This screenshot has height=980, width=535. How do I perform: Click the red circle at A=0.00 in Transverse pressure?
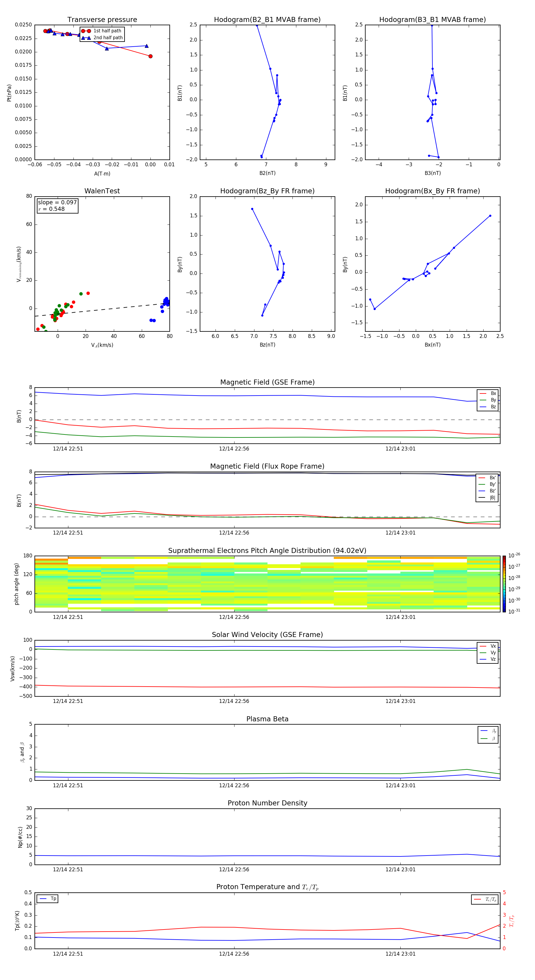(x=150, y=56)
